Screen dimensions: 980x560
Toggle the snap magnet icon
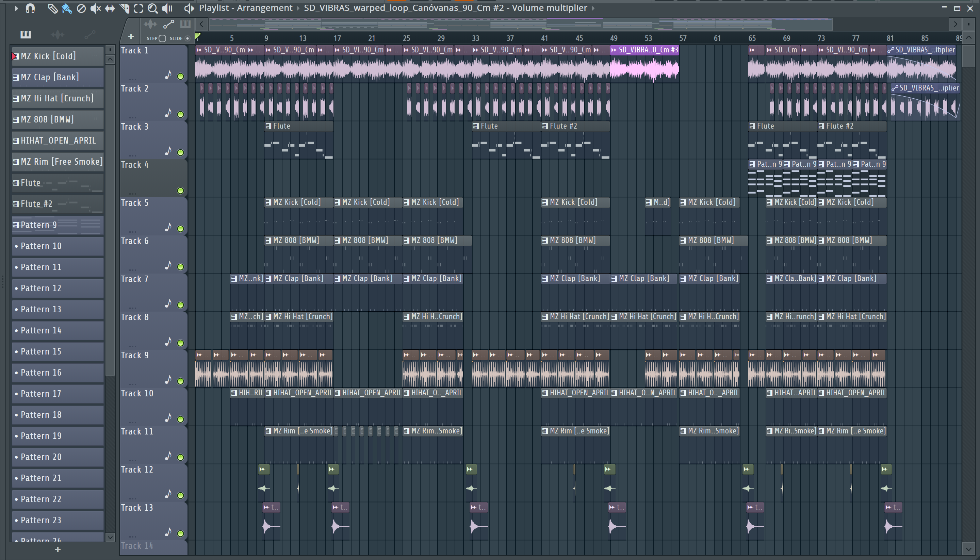(x=30, y=9)
